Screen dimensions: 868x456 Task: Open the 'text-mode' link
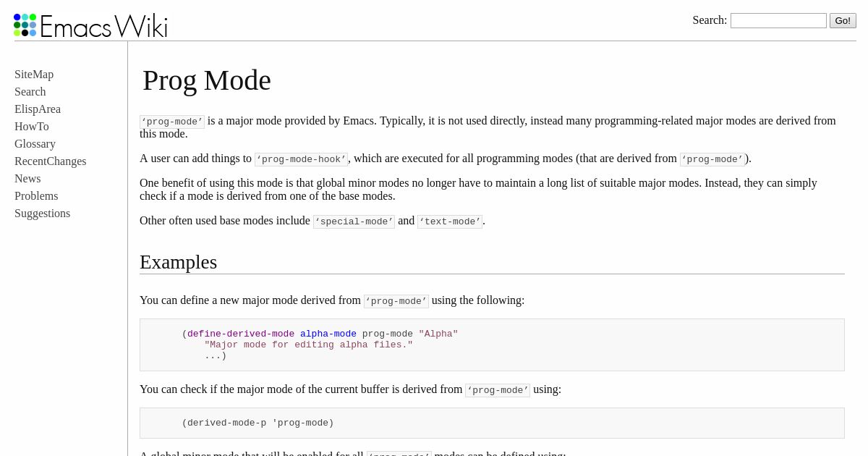click(450, 221)
